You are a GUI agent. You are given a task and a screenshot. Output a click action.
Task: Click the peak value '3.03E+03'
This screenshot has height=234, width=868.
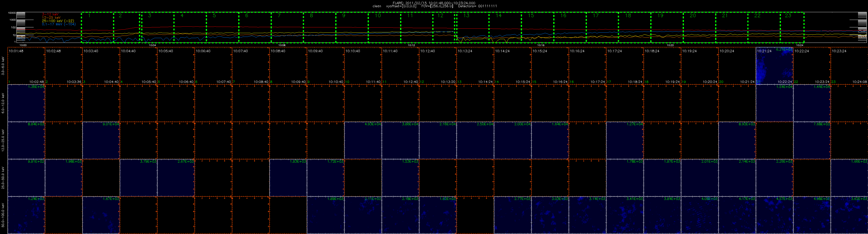(560, 199)
